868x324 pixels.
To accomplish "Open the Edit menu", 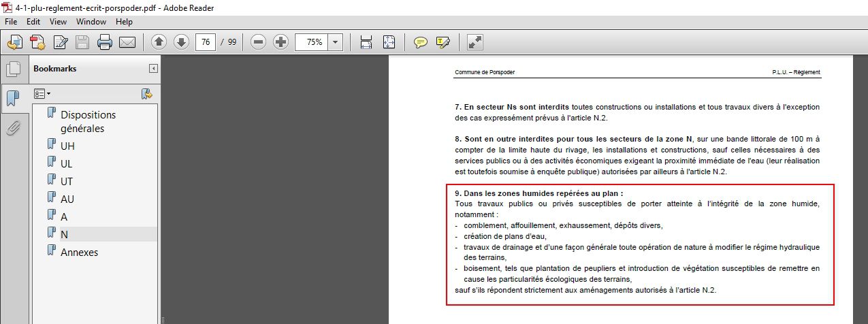I will [x=33, y=22].
